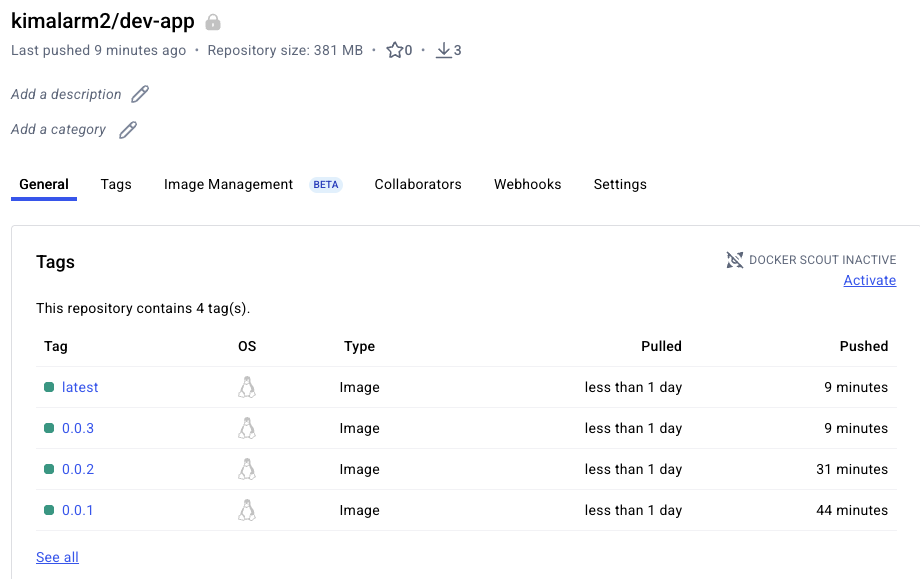The height and width of the screenshot is (579, 920).
Task: Click green status dot of 0.0.2 tag
Action: [49, 469]
